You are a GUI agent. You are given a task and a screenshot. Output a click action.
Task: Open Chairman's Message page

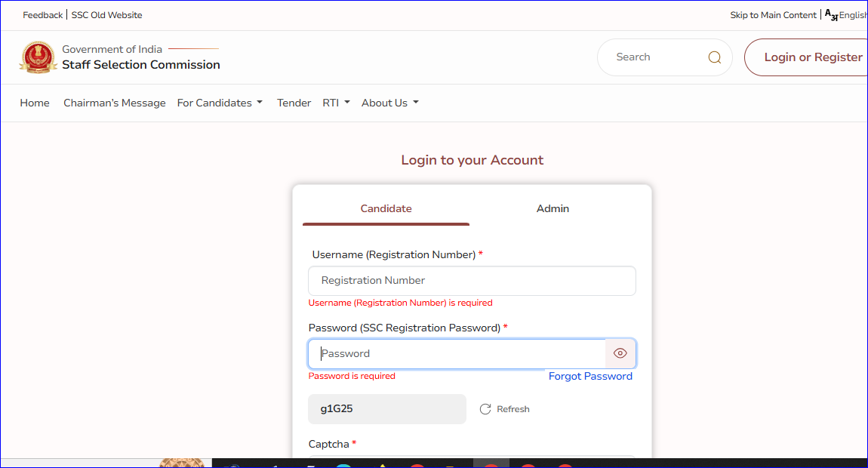pyautogui.click(x=115, y=103)
